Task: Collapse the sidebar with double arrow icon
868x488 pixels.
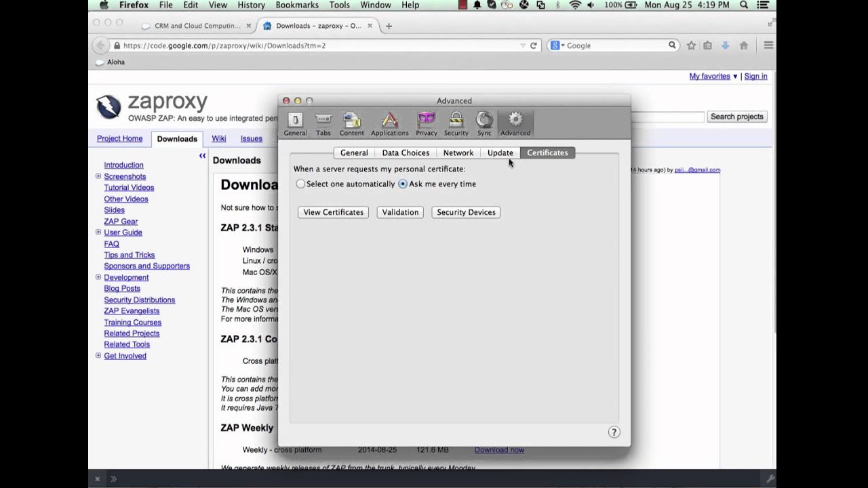Action: (x=202, y=156)
